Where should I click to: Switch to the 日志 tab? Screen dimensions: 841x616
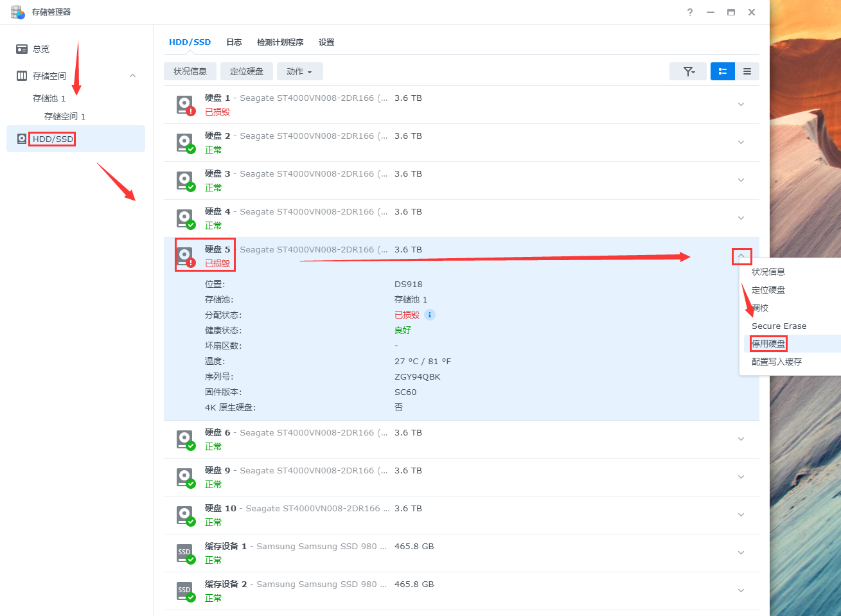tap(234, 42)
